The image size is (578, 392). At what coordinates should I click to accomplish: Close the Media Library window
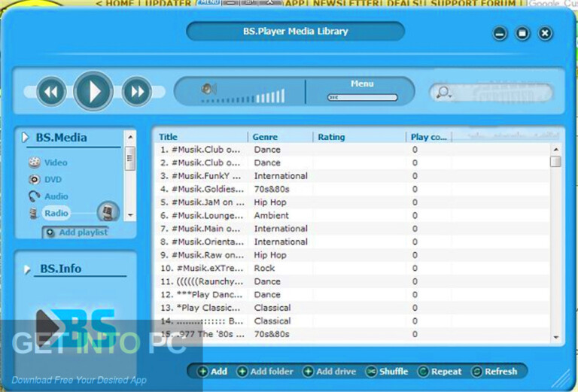coord(545,34)
